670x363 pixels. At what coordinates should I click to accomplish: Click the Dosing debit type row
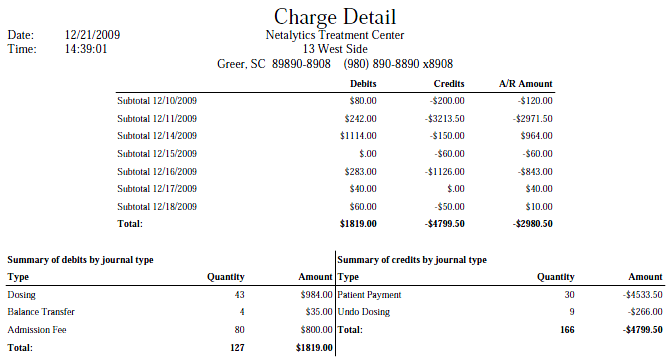(170, 295)
